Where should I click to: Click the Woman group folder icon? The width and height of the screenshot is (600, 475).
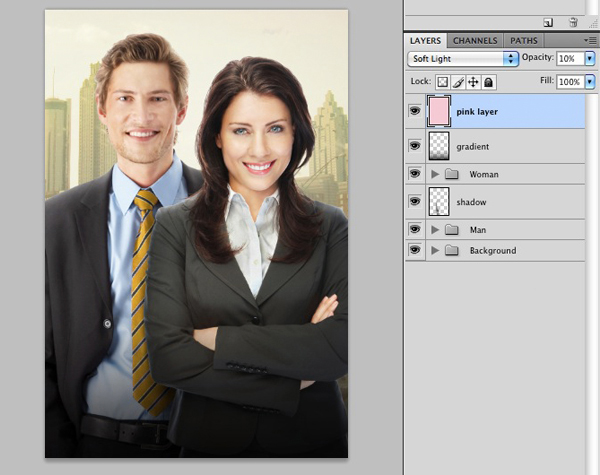pyautogui.click(x=452, y=175)
